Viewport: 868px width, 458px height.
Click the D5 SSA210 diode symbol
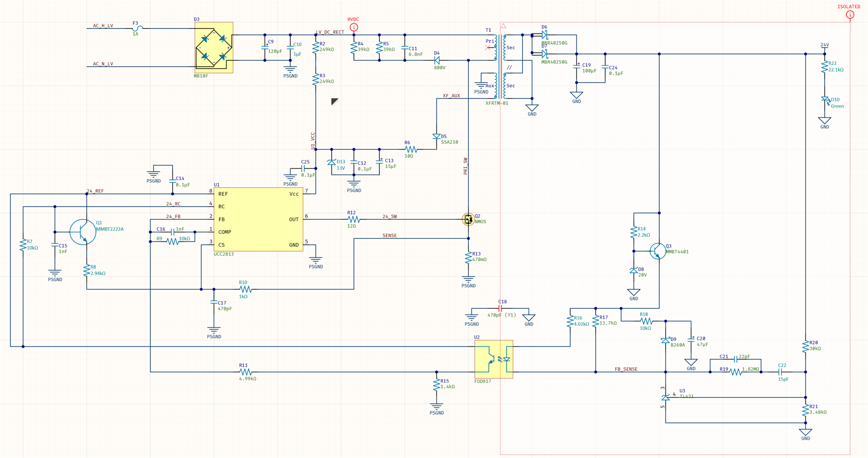pos(436,137)
